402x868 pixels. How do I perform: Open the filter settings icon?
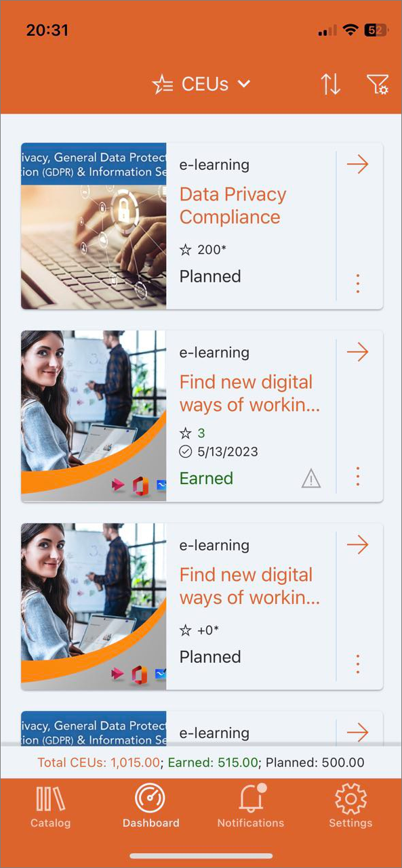coord(377,84)
